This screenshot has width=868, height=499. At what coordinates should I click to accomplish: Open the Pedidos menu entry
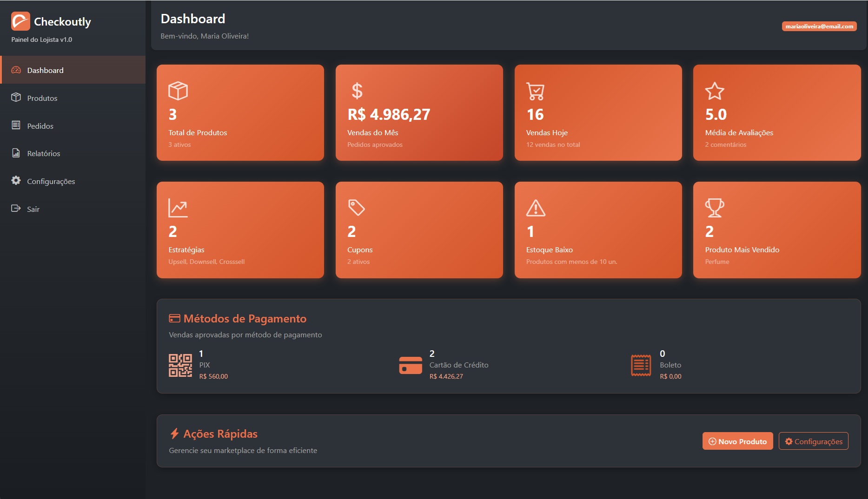click(x=40, y=125)
